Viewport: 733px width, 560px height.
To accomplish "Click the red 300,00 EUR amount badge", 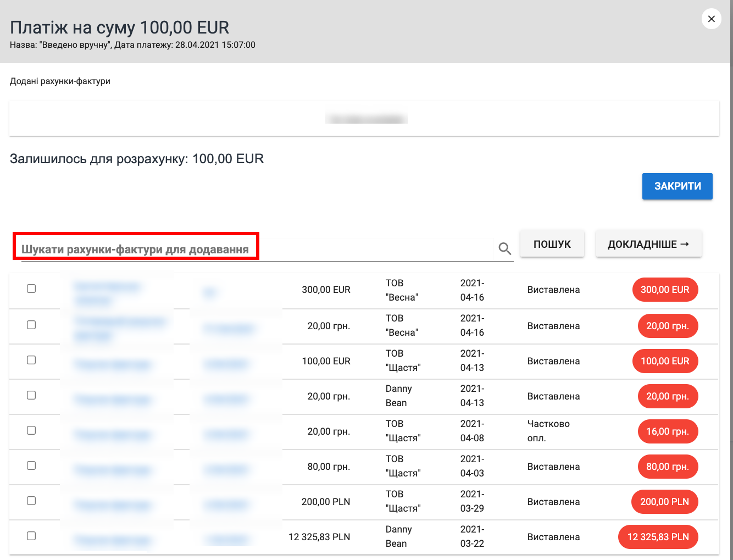I will 665,290.
